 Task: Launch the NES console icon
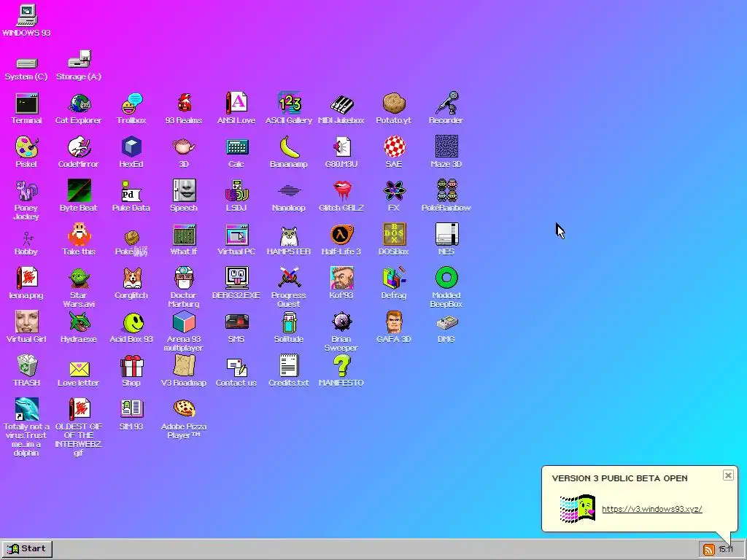point(446,234)
